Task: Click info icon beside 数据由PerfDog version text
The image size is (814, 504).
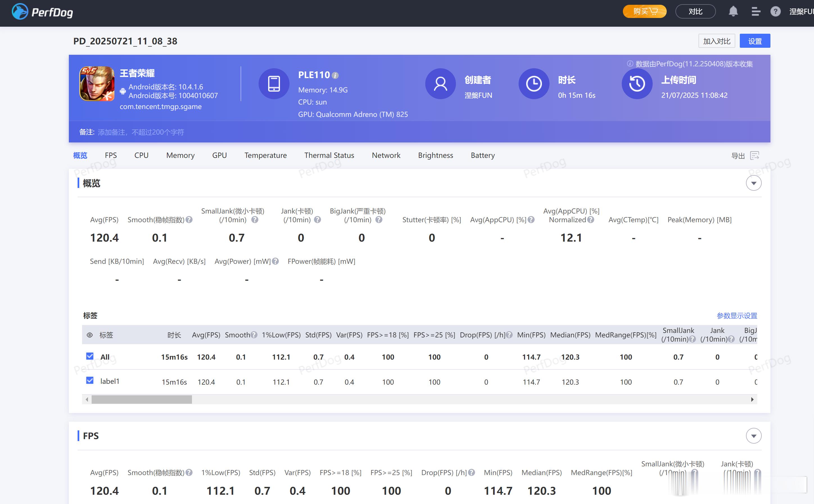Action: (630, 64)
